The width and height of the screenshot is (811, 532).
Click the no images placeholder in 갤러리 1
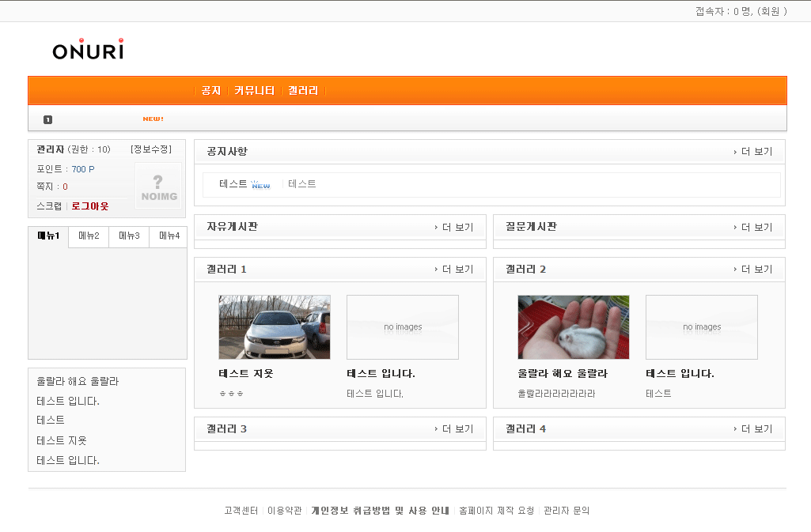[402, 327]
